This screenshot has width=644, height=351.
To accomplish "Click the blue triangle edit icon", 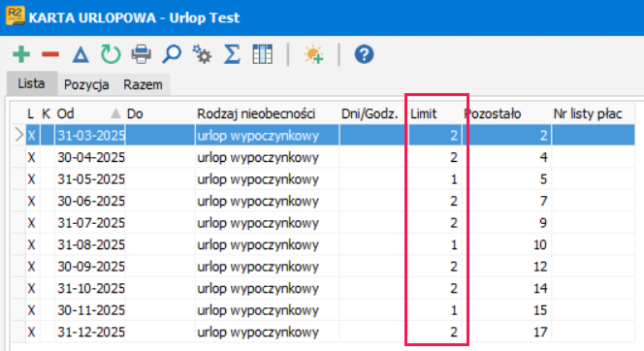I will [x=80, y=54].
